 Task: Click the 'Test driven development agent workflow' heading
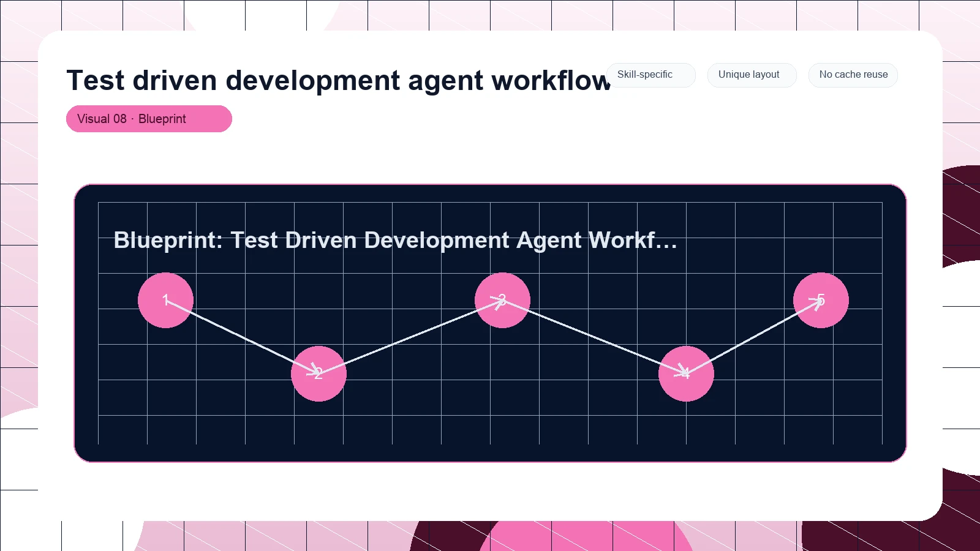(x=339, y=80)
